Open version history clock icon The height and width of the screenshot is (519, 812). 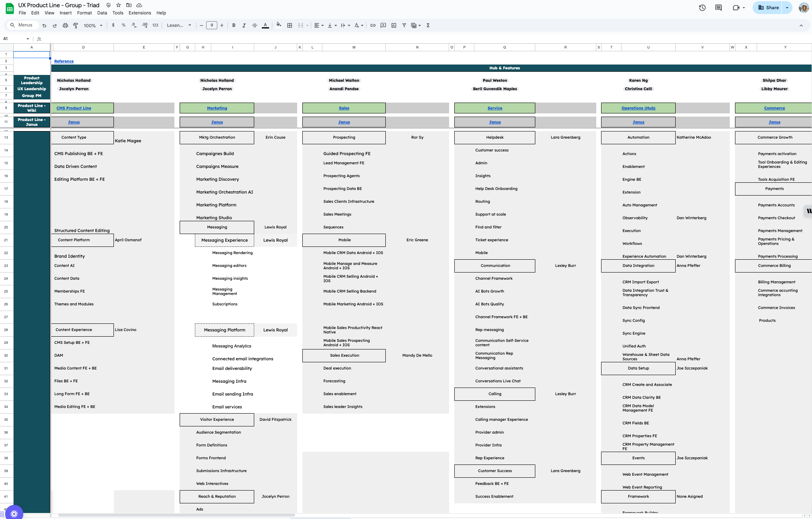coord(702,8)
